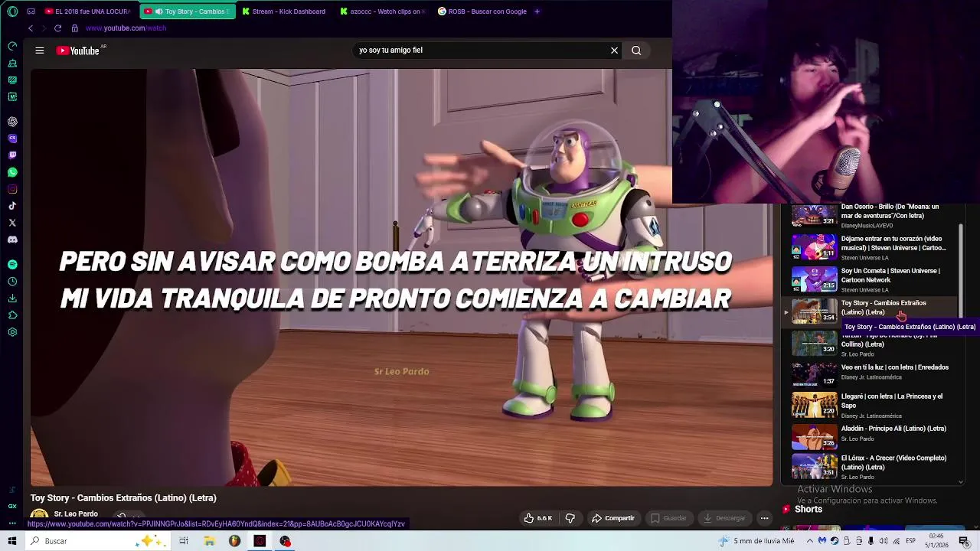
Task: Click the site padlock security icon
Action: [74, 28]
